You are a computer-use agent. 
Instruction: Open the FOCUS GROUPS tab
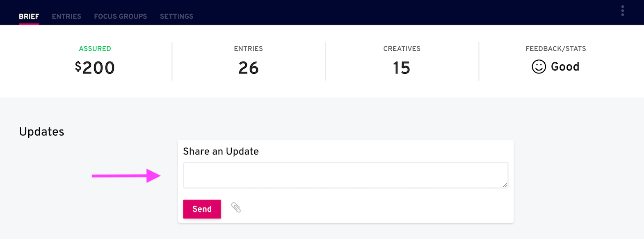click(120, 16)
